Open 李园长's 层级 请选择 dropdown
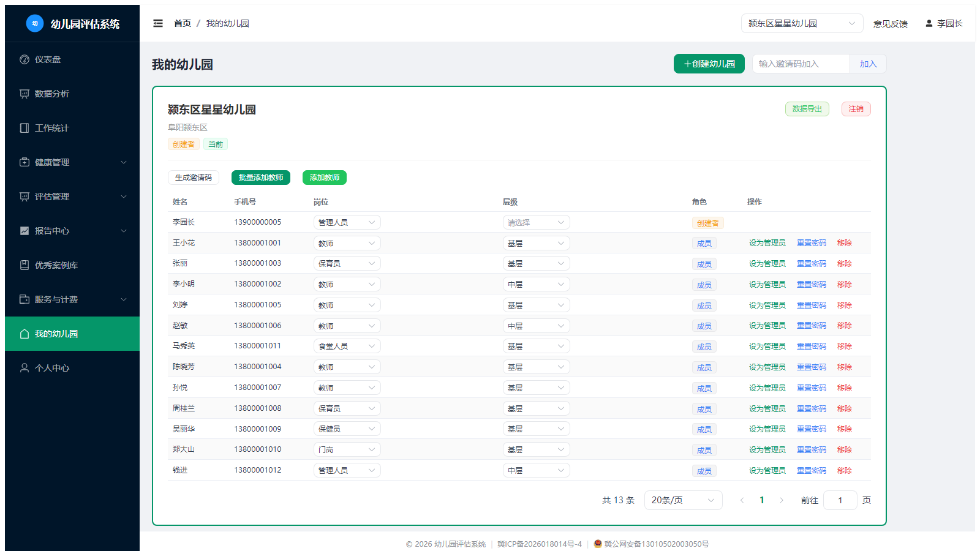Viewport: 980px width, 551px height. 537,222
